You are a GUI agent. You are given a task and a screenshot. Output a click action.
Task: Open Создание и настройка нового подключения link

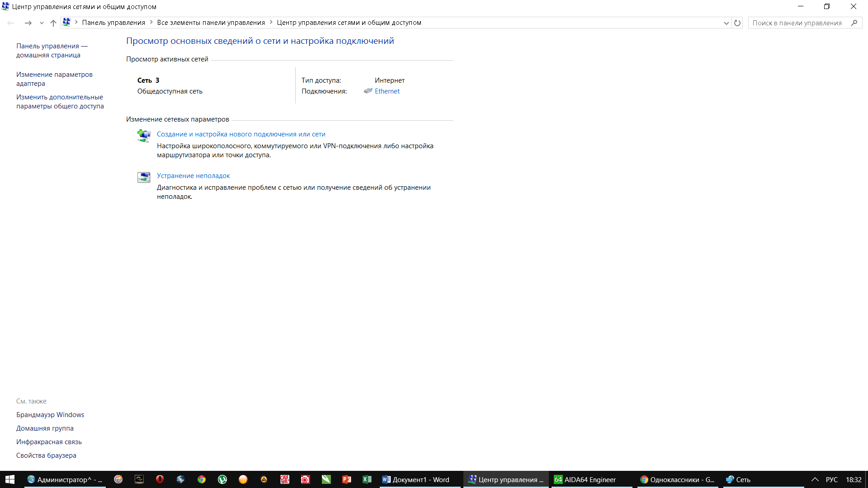tap(241, 134)
